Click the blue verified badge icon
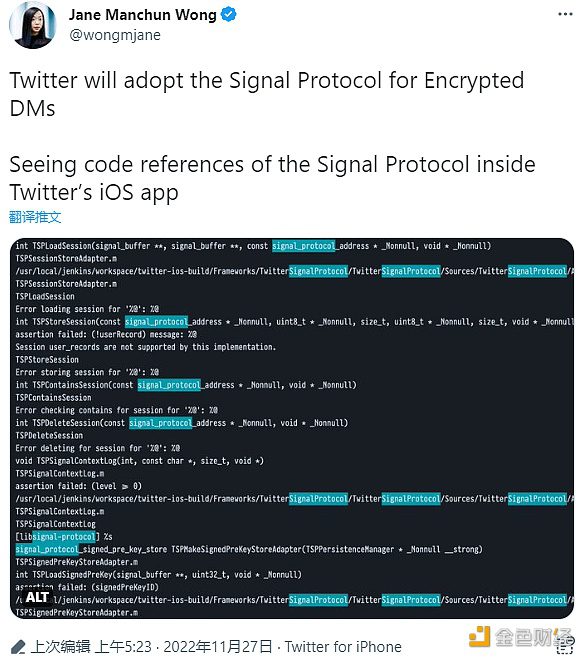This screenshot has height=658, width=583. [x=229, y=15]
